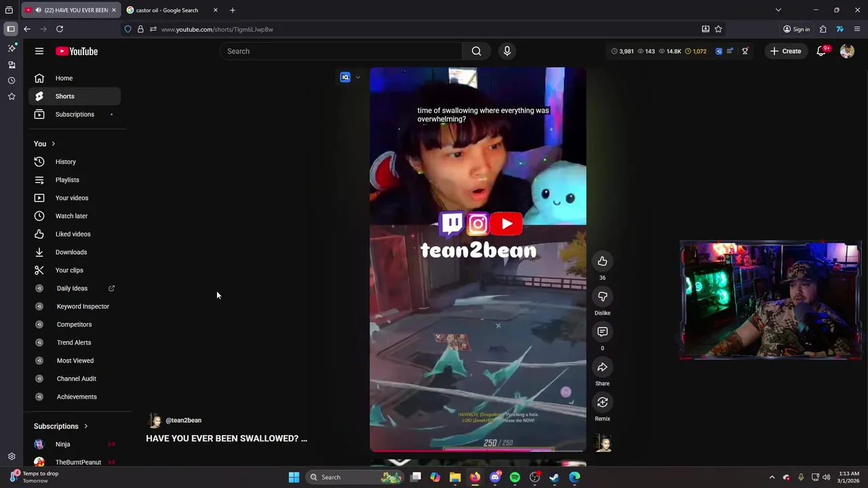The height and width of the screenshot is (488, 868).
Task: Open Firefox application menu
Action: 857,29
